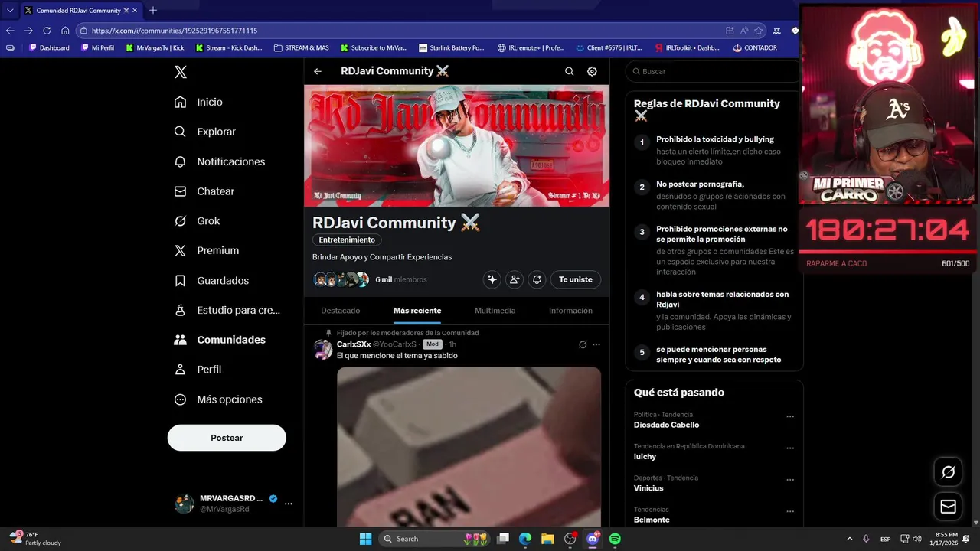Open the floating Grok button
This screenshot has height=551, width=980.
click(x=948, y=472)
